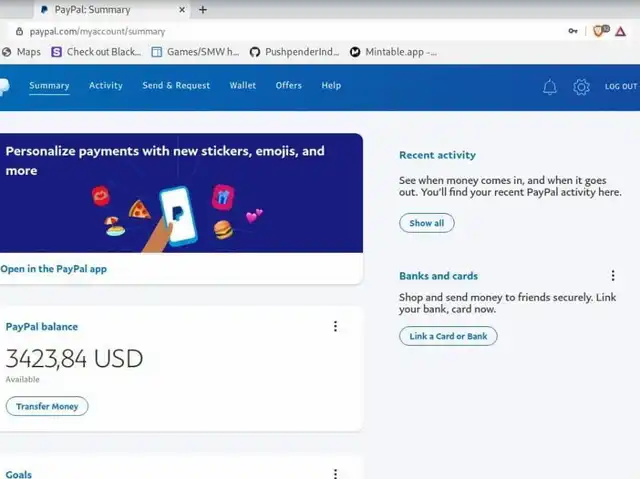Open the notifications bell icon
The width and height of the screenshot is (640, 479).
pos(550,87)
